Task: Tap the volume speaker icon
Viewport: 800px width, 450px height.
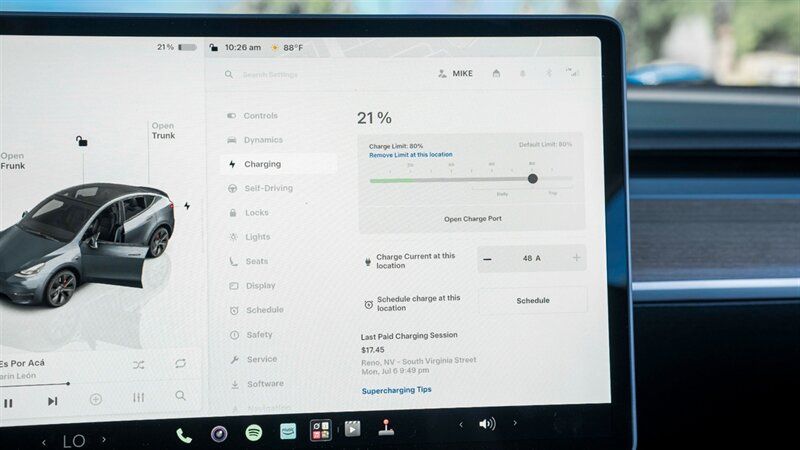Action: (x=487, y=424)
